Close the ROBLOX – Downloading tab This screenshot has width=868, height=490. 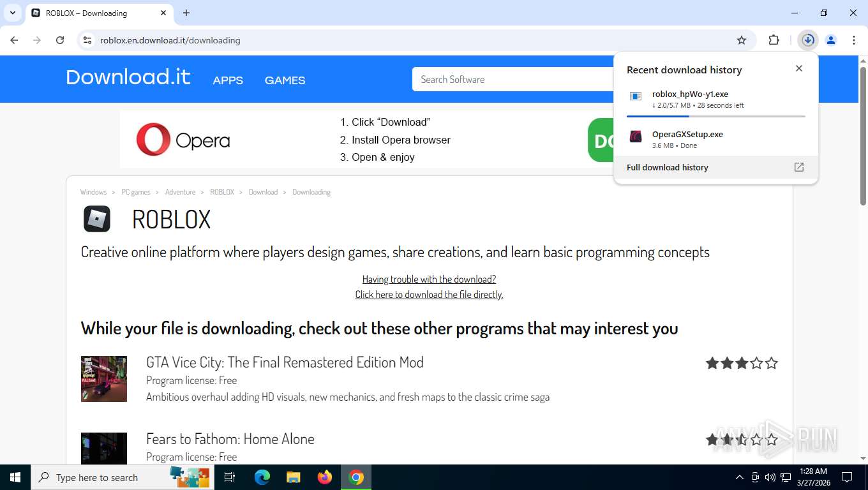coord(163,13)
